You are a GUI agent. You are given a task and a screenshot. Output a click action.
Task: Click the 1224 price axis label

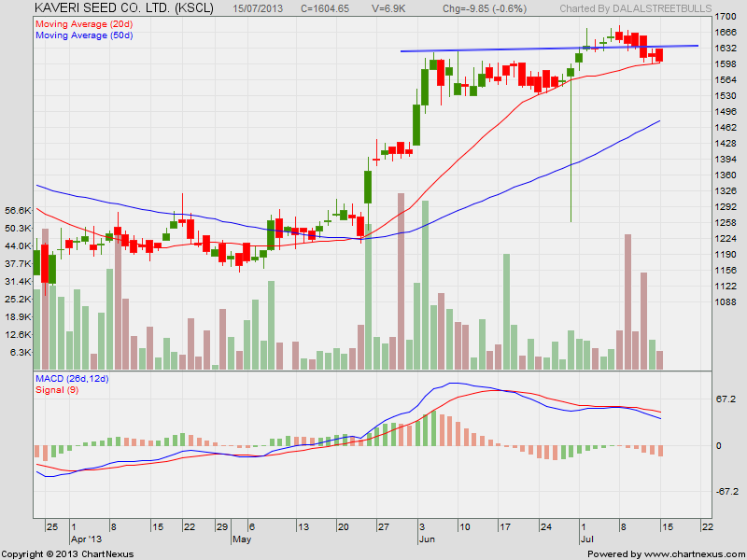[726, 238]
